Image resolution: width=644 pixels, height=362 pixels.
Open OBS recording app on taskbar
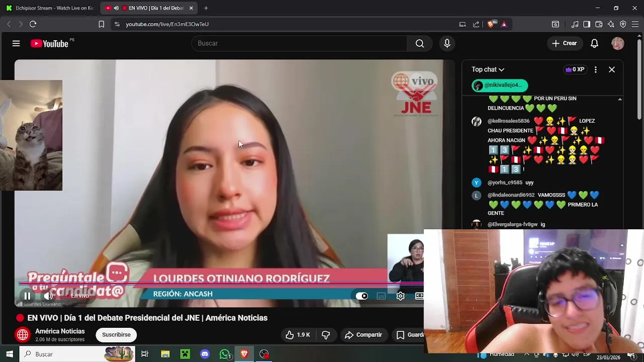pos(264,354)
